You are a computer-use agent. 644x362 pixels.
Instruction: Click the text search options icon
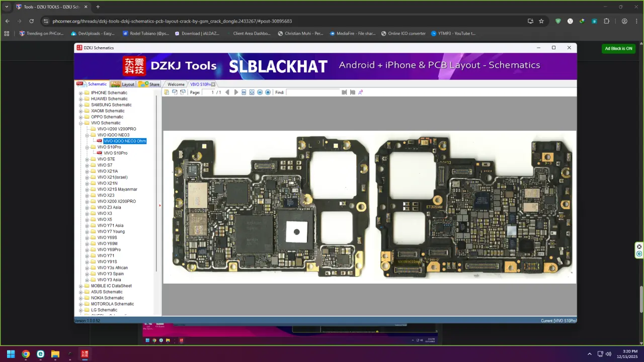click(361, 93)
